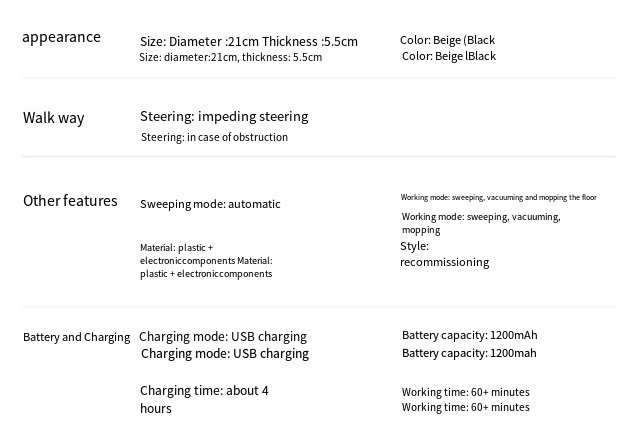The image size is (641, 448).
Task: Select "Steering: in case of obstruction" line
Action: tap(214, 137)
